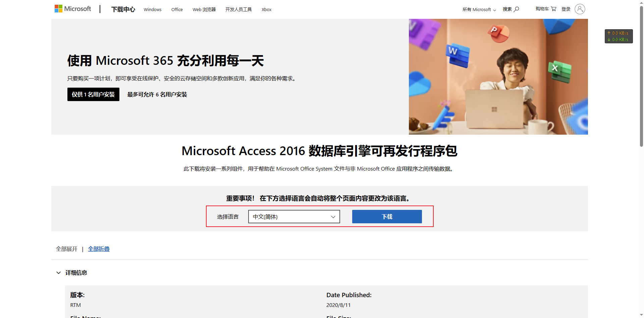Click the blue 下载 button
The width and height of the screenshot is (644, 318).
387,217
